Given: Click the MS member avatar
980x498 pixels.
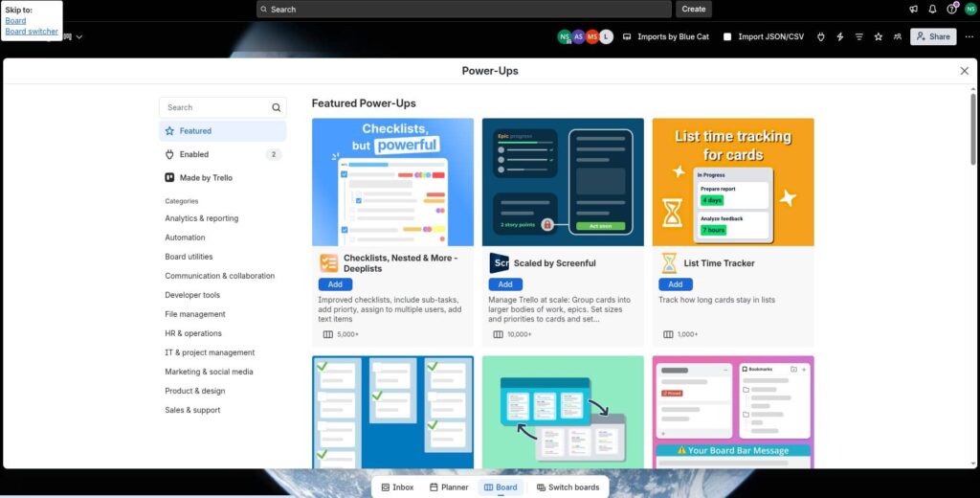Looking at the screenshot, I should [x=592, y=37].
